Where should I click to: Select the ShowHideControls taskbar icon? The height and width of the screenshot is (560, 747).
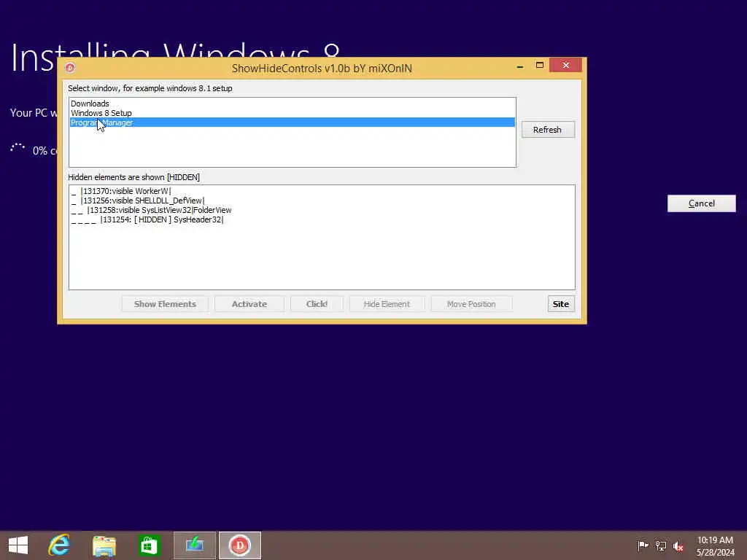click(x=239, y=545)
